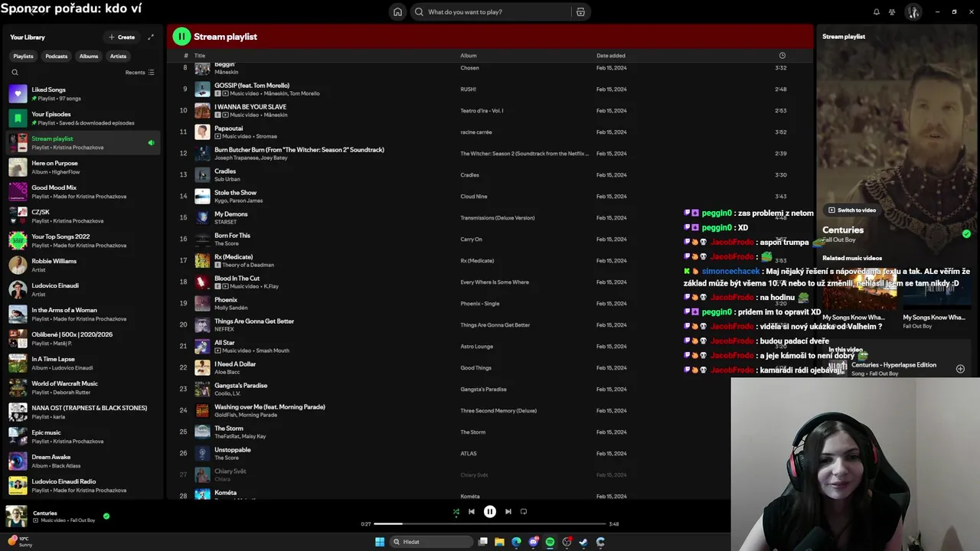Screen dimensions: 980x551
Task: Filter library by Playlists
Action: click(x=23, y=56)
